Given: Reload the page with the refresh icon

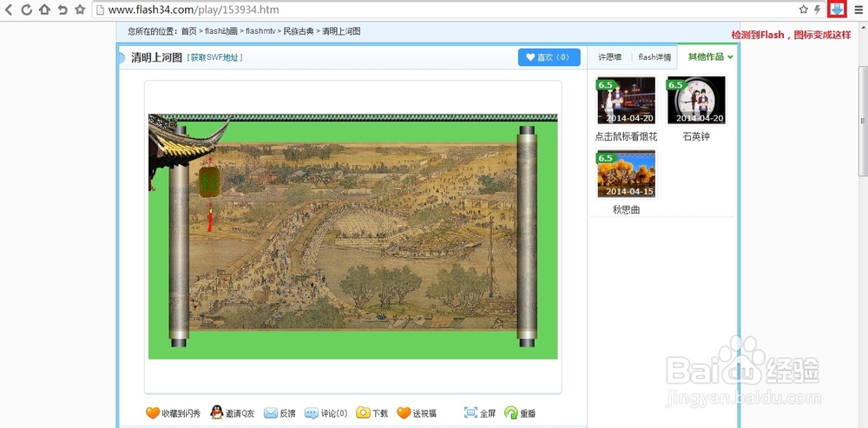Looking at the screenshot, I should (x=26, y=10).
